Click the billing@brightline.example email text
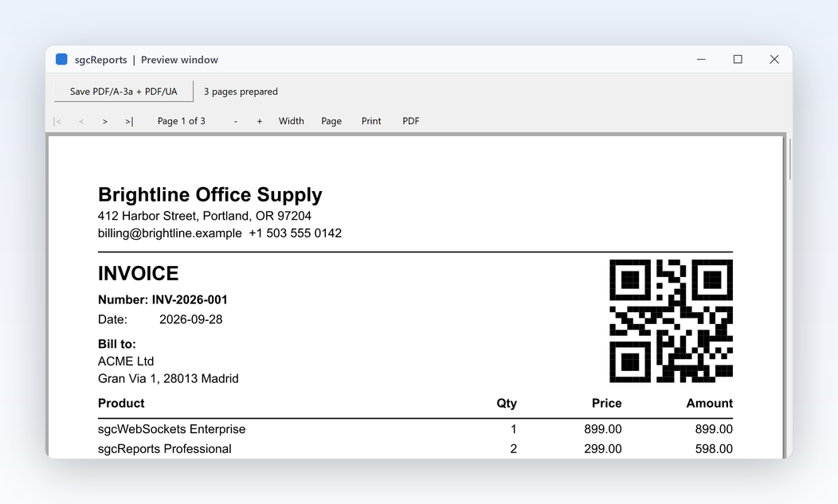 (170, 233)
